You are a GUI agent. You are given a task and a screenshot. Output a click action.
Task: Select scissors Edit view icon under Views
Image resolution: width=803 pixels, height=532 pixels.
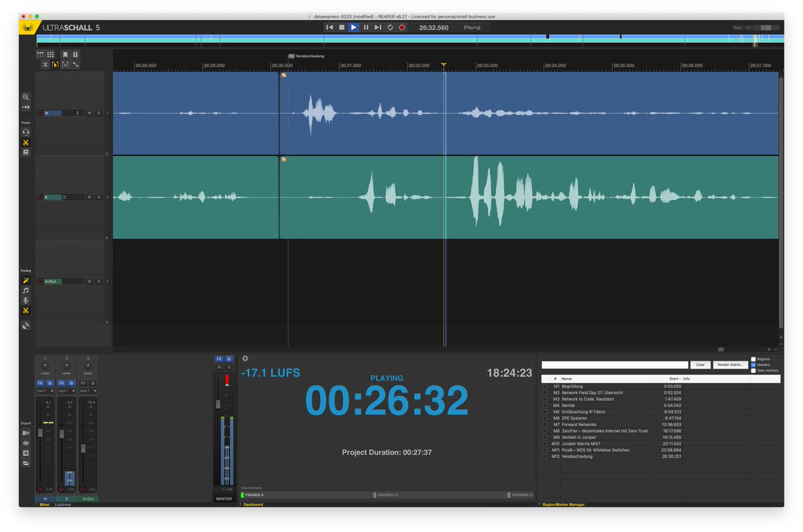click(x=25, y=143)
